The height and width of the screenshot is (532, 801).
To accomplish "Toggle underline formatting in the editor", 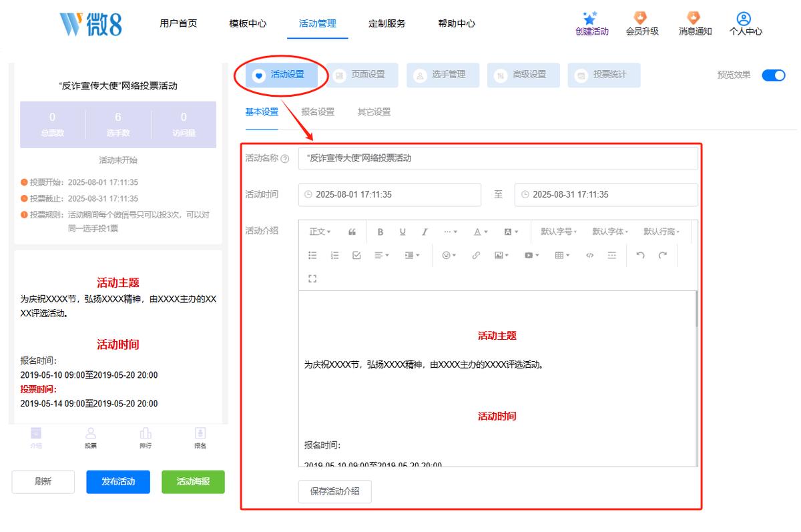I will (x=403, y=232).
